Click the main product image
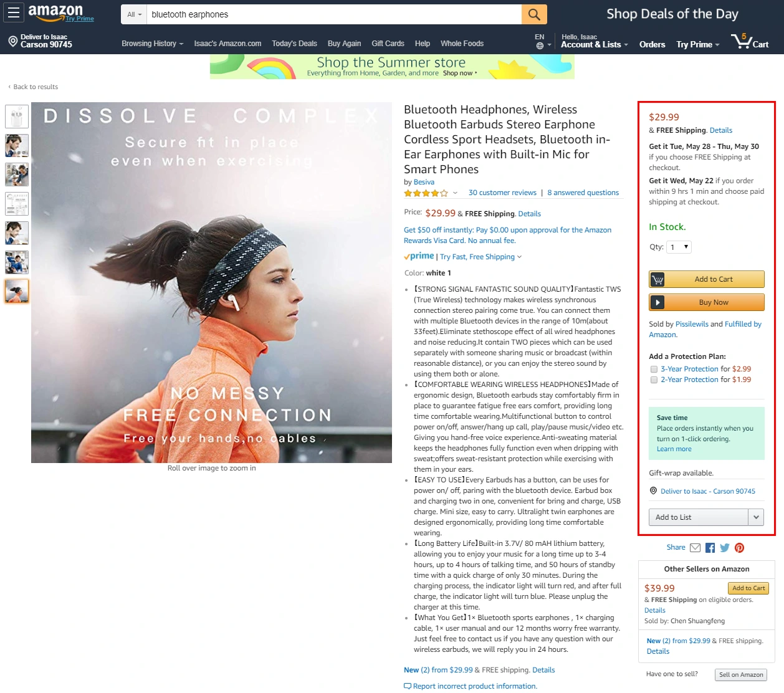 coord(211,282)
